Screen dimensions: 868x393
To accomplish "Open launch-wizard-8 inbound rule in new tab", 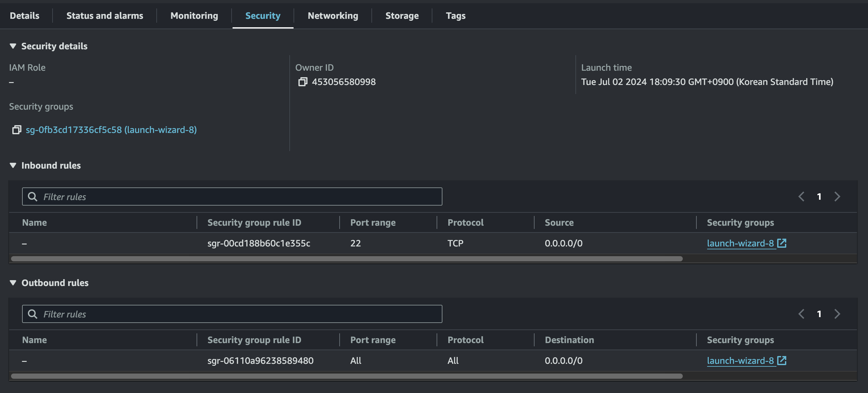I will [782, 243].
